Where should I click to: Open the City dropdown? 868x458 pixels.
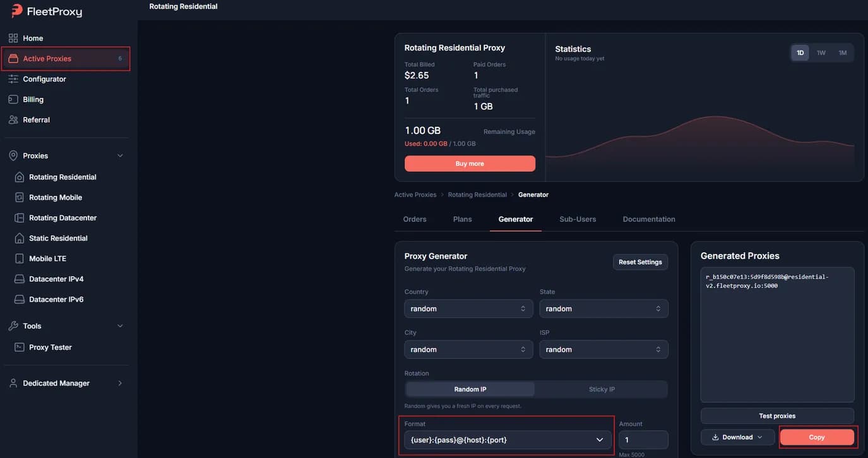point(468,349)
